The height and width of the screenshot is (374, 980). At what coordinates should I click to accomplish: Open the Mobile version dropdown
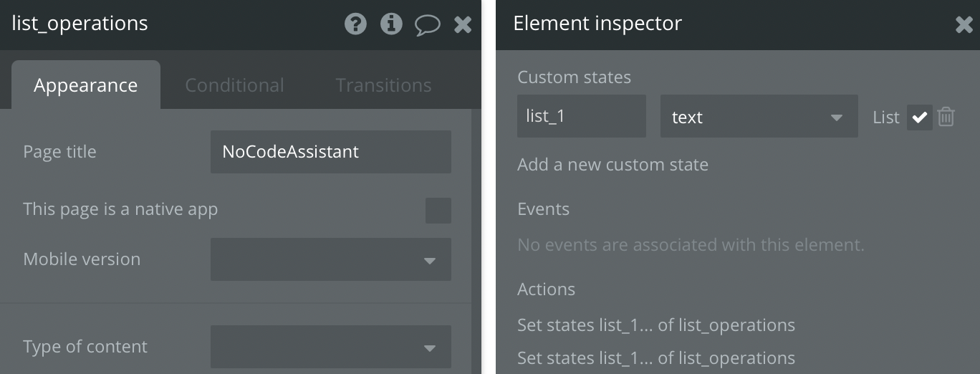[331, 259]
